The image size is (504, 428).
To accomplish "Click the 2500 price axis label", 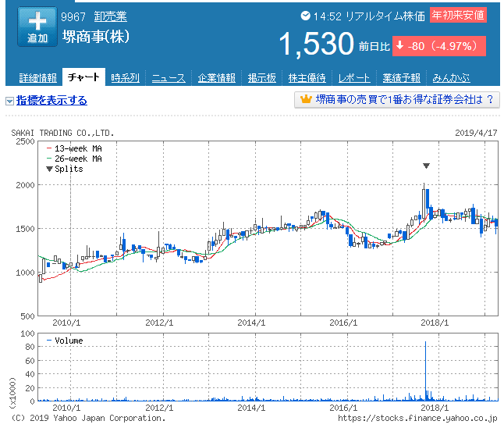I will coord(26,141).
